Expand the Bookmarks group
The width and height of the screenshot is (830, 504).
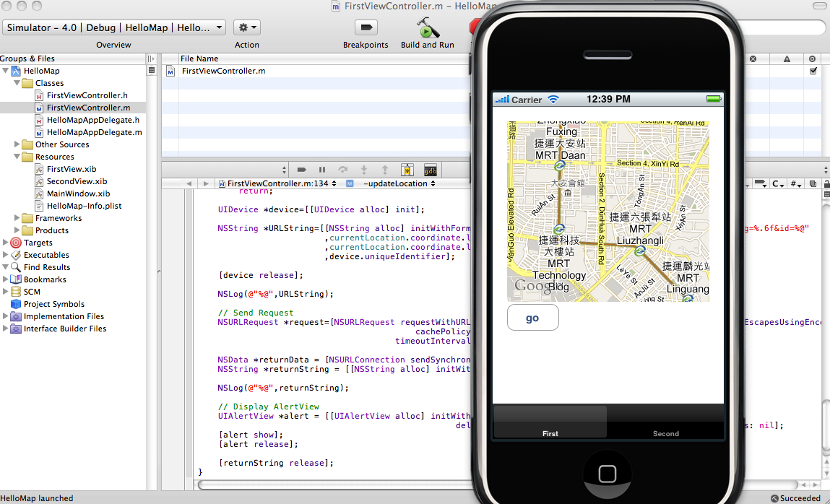click(x=5, y=279)
